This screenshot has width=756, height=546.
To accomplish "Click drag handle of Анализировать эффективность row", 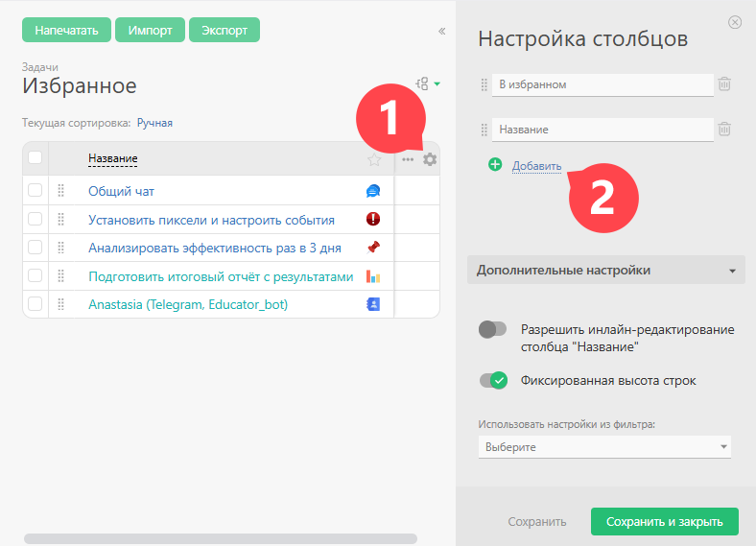I will click(x=60, y=248).
